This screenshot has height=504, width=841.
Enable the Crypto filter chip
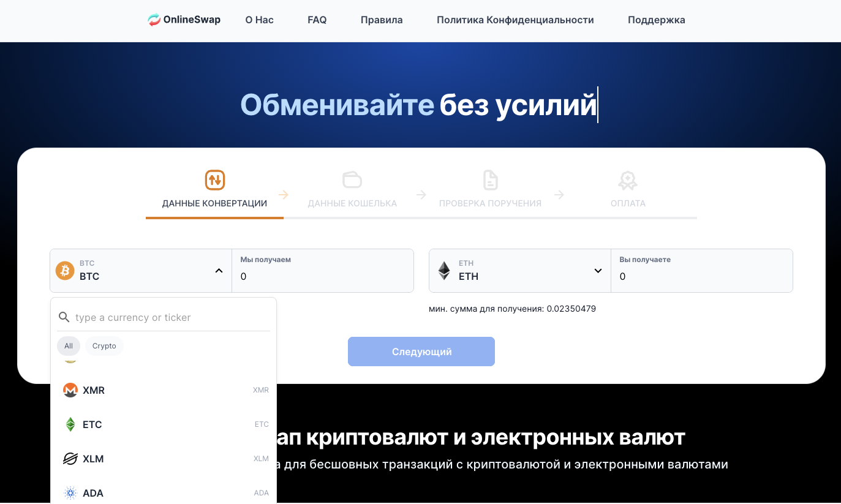tap(104, 345)
